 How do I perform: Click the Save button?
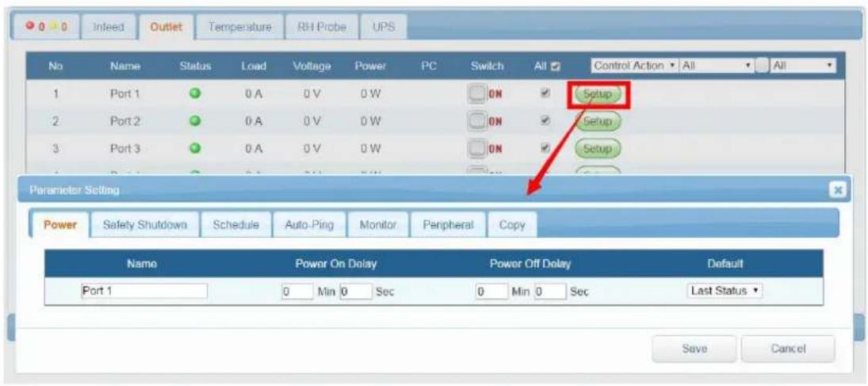[x=694, y=349]
